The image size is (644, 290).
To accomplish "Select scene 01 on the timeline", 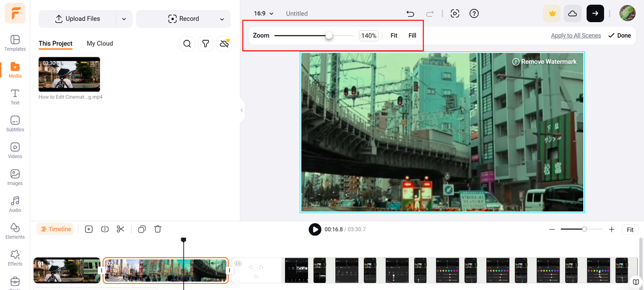I will [67, 270].
